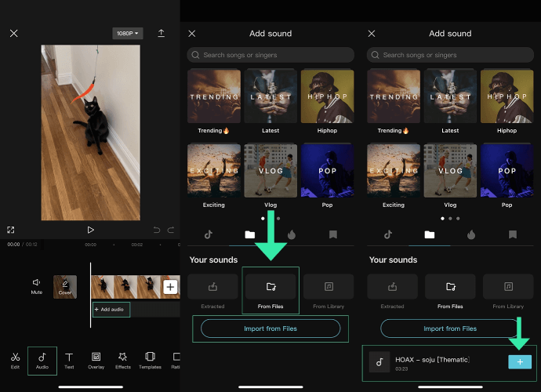
Task: Open Pop category in middle screen
Action: [327, 176]
